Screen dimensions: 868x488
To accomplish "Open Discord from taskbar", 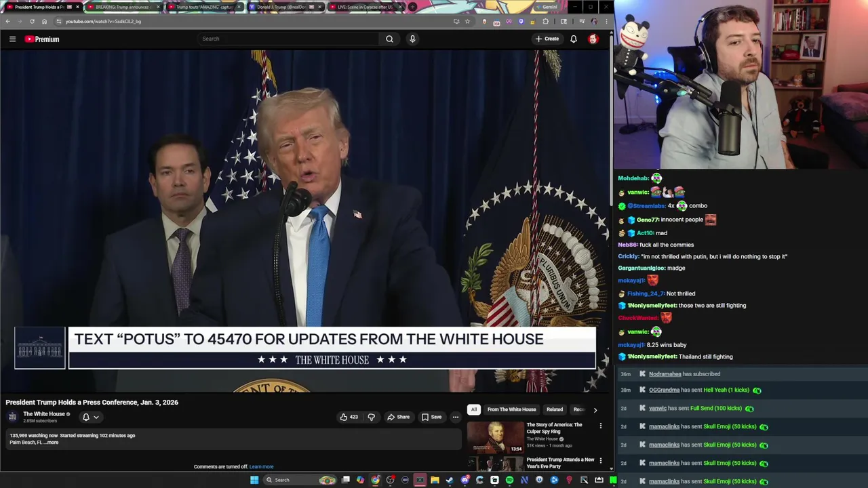I will [x=465, y=480].
